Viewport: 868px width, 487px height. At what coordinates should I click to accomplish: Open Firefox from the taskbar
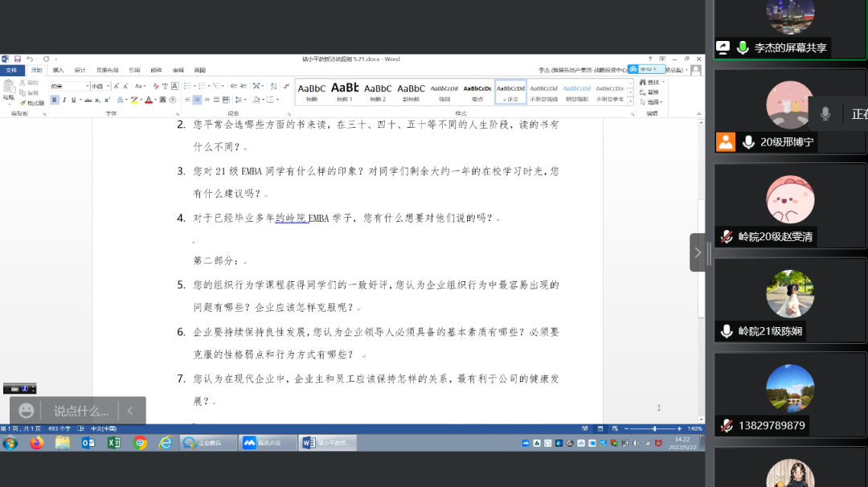coord(36,443)
